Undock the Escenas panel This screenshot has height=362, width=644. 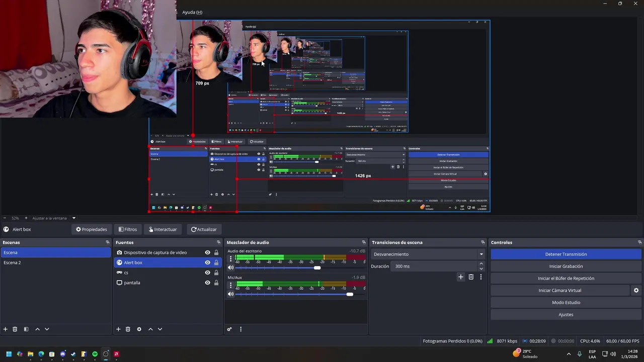(107, 242)
